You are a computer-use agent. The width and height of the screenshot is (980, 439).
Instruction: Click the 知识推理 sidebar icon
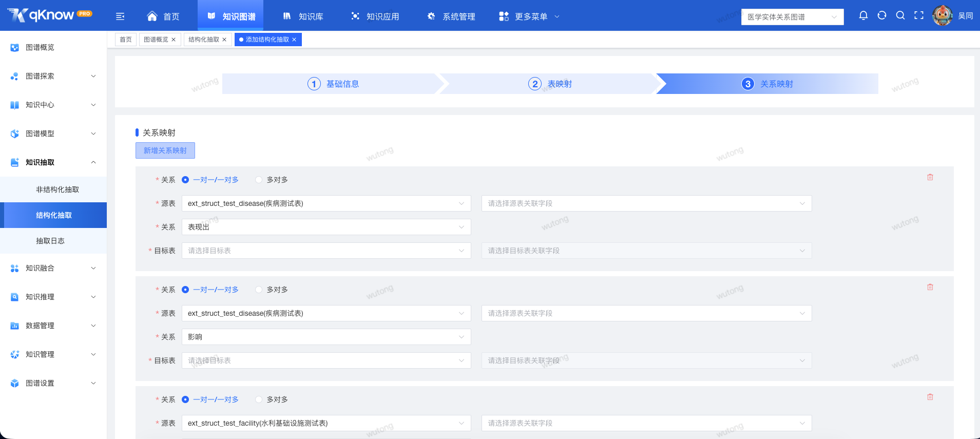click(15, 297)
